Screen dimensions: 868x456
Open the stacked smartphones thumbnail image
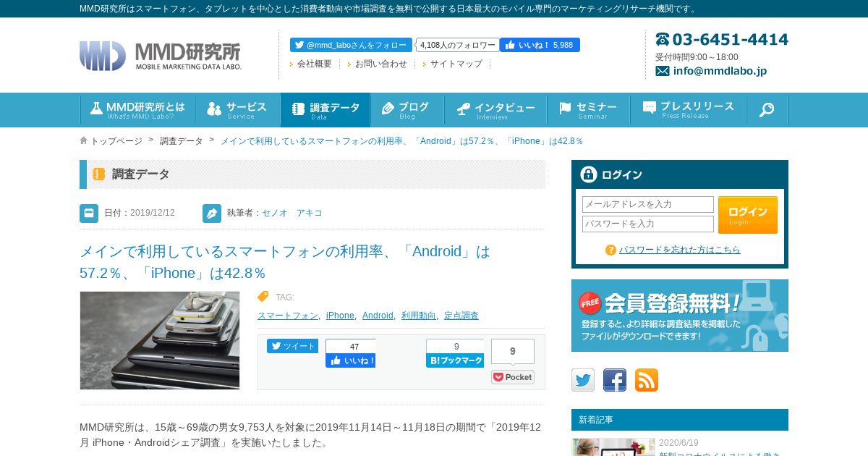click(160, 340)
